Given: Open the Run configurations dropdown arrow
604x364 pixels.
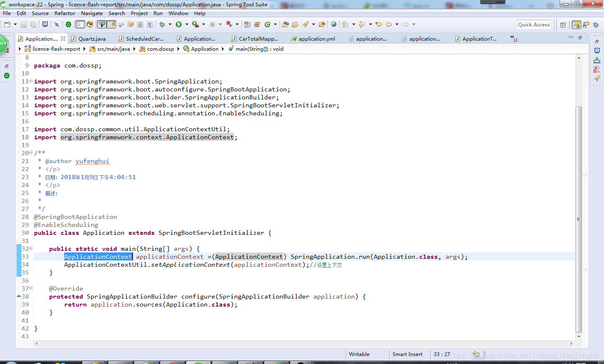Looking at the screenshot, I should [x=186, y=24].
